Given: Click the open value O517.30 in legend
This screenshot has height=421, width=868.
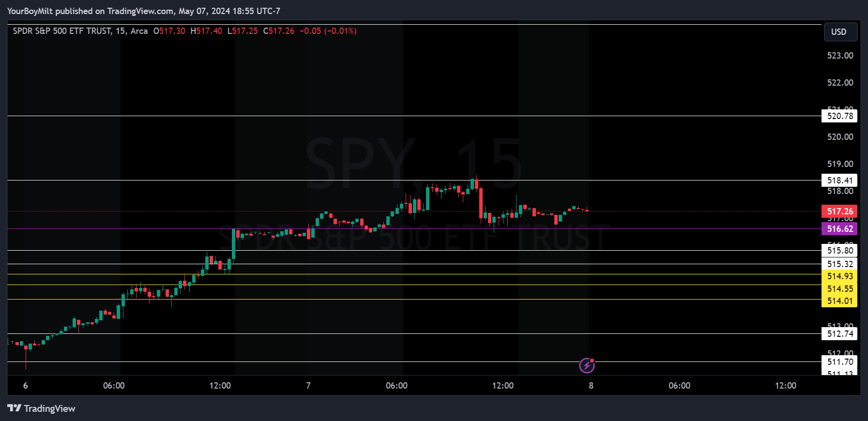Looking at the screenshot, I should tap(169, 31).
